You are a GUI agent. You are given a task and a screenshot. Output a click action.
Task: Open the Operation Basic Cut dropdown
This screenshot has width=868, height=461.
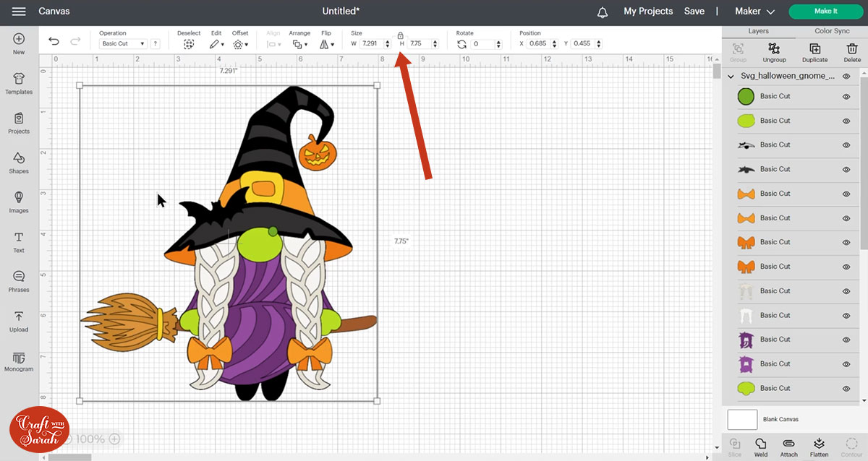(123, 44)
